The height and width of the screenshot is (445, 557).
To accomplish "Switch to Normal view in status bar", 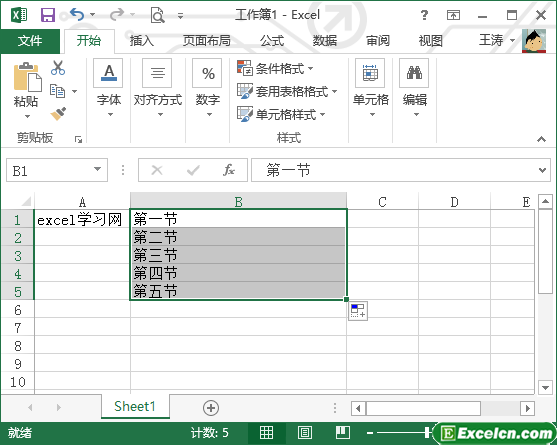I will point(266,433).
